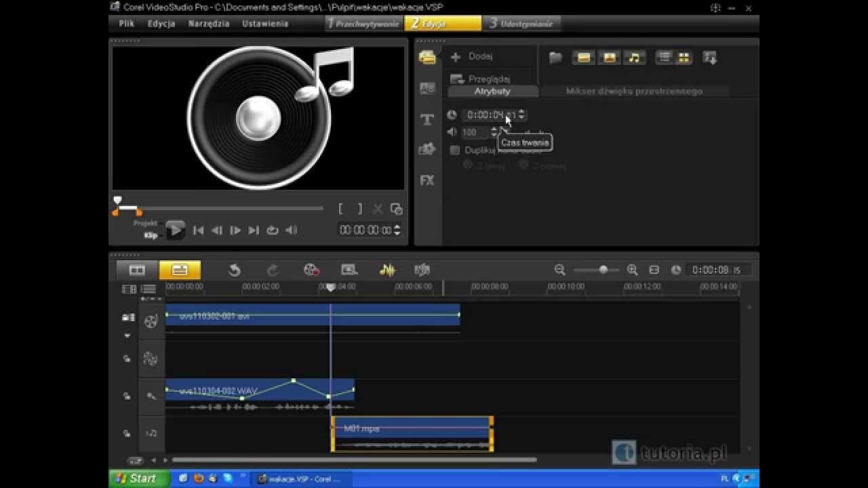
Task: Click the volume value field 100
Action: [x=473, y=132]
